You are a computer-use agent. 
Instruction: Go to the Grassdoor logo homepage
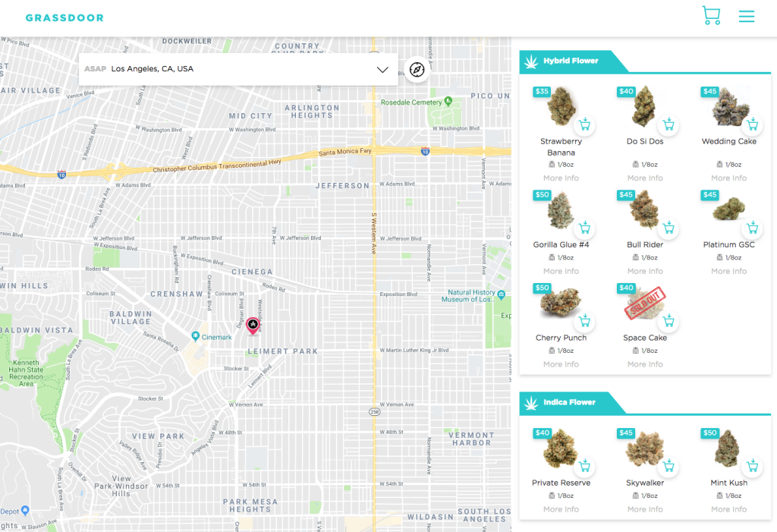64,18
